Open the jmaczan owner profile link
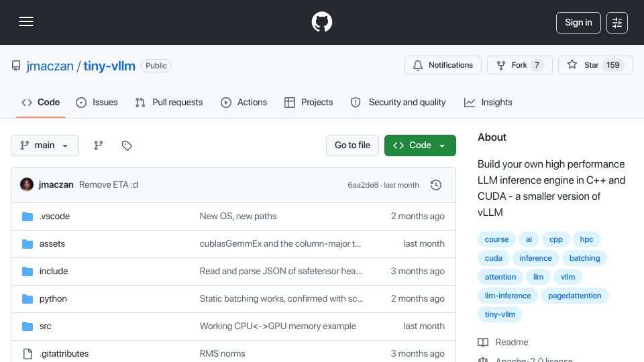 pos(50,66)
